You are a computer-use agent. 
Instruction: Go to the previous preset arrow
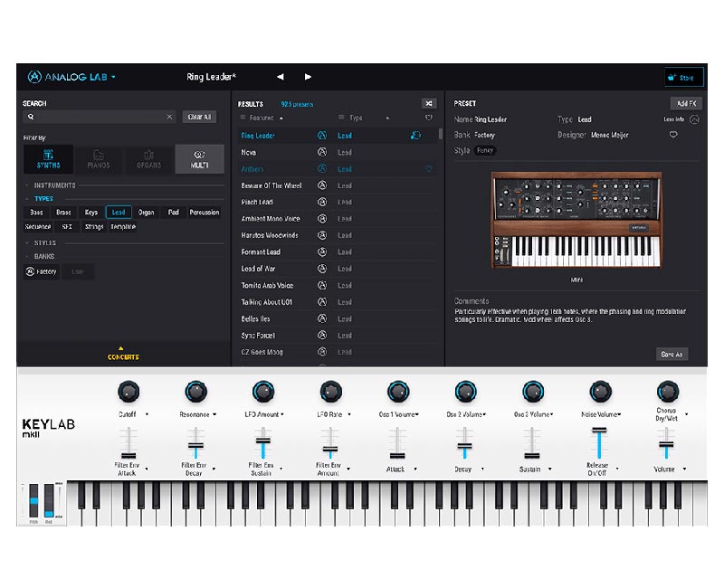[x=281, y=77]
